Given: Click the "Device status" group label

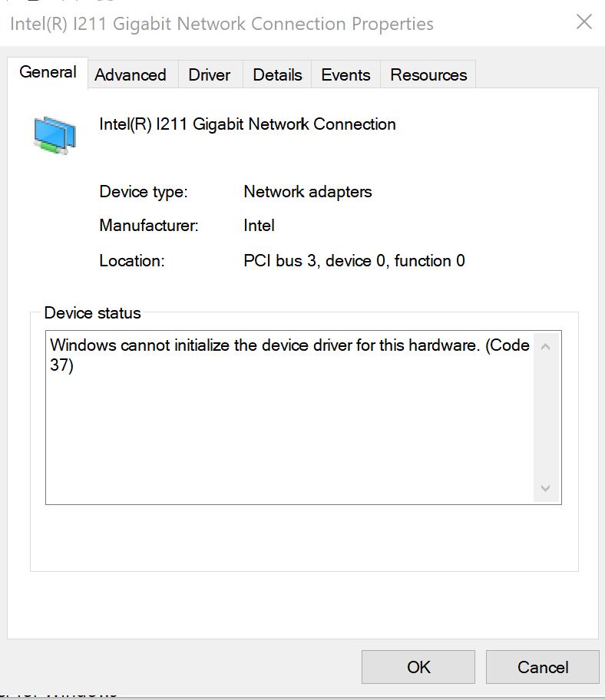Looking at the screenshot, I should [93, 312].
